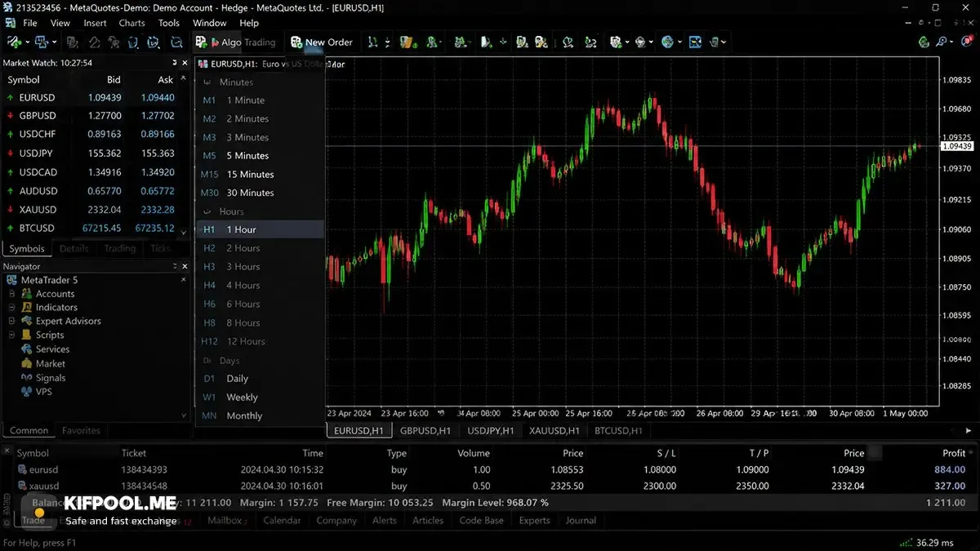Switch to the XAUUSD,H1 chart tab
980x551 pixels.
pyautogui.click(x=555, y=430)
